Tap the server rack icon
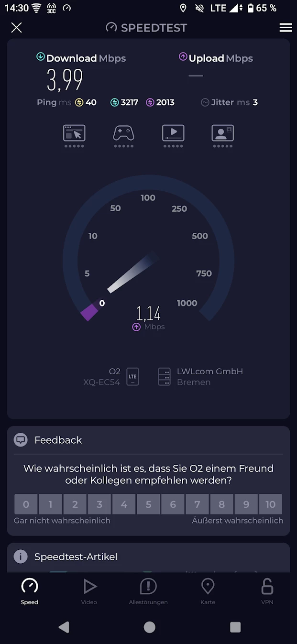297x644 pixels. pos(164,377)
